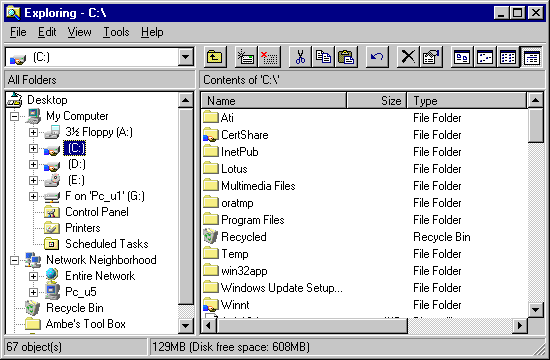Select Control Panel in the tree
Image resolution: width=550 pixels, height=360 pixels.
tap(97, 212)
